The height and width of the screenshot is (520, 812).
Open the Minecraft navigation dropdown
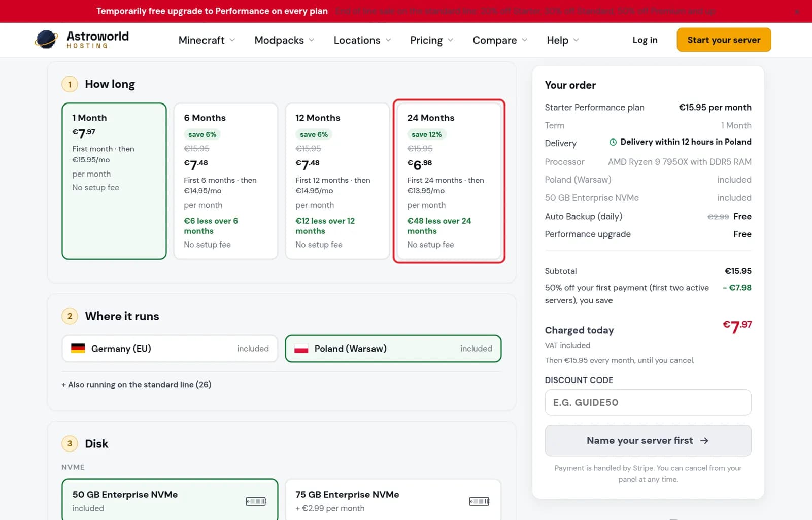click(x=207, y=40)
